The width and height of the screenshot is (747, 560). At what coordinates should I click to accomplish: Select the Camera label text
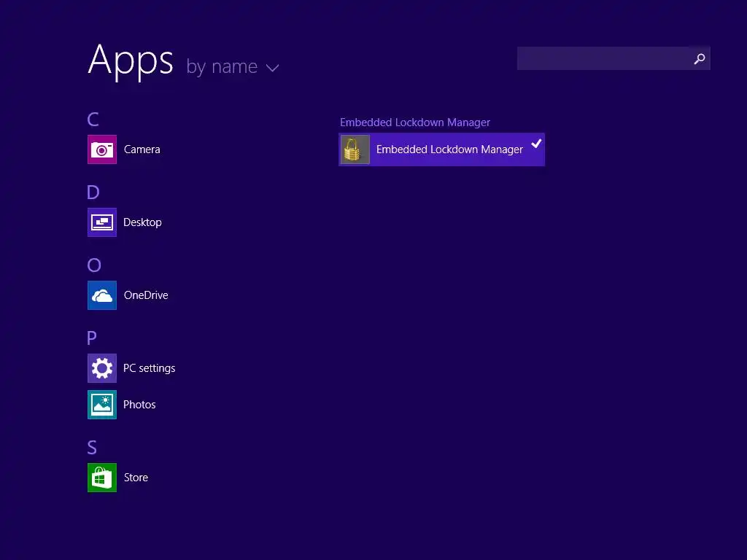142,149
